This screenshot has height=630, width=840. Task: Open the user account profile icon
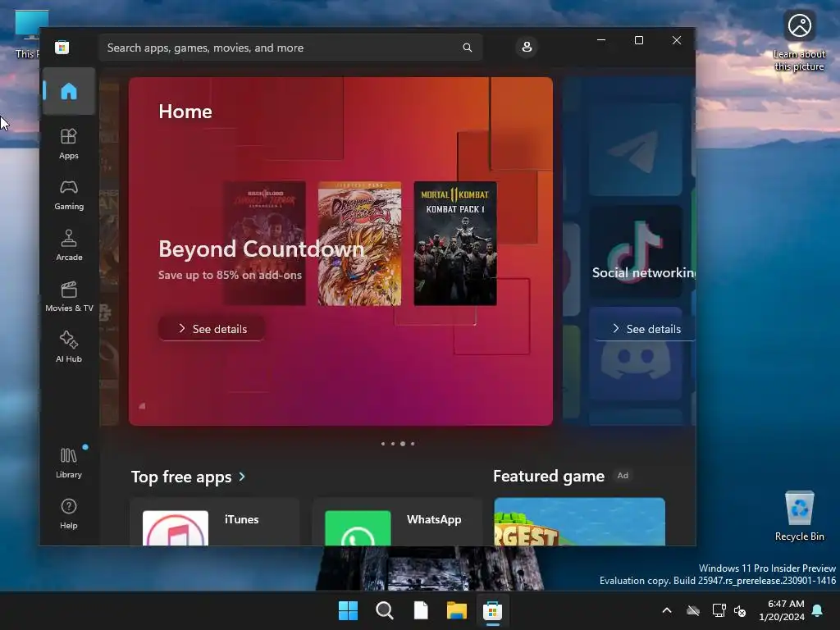[527, 47]
